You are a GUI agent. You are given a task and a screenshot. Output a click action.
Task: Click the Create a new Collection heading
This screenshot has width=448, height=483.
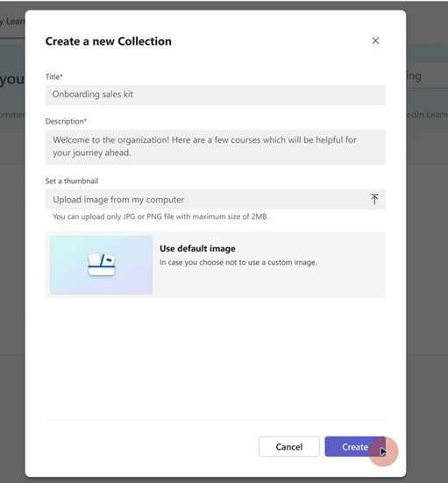pyautogui.click(x=109, y=41)
